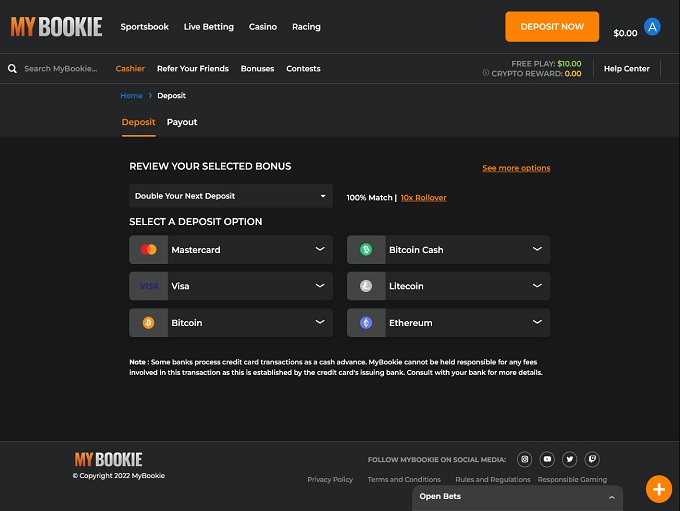
Task: Expand the Visa deposit option
Action: (231, 286)
